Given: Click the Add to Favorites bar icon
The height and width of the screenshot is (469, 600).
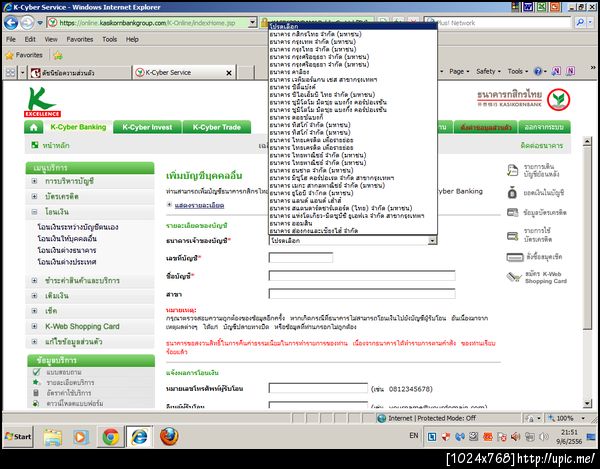Looking at the screenshot, I should pos(58,56).
